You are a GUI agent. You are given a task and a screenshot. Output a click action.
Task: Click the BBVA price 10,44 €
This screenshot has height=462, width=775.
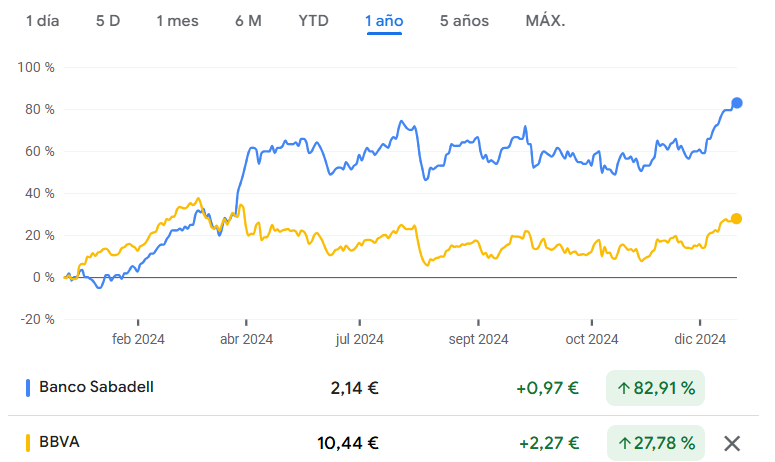coord(349,443)
